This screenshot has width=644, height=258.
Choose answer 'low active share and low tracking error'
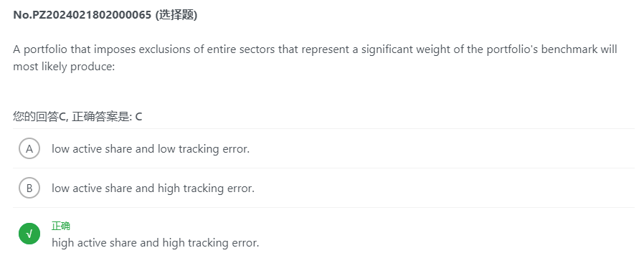pyautogui.click(x=151, y=148)
